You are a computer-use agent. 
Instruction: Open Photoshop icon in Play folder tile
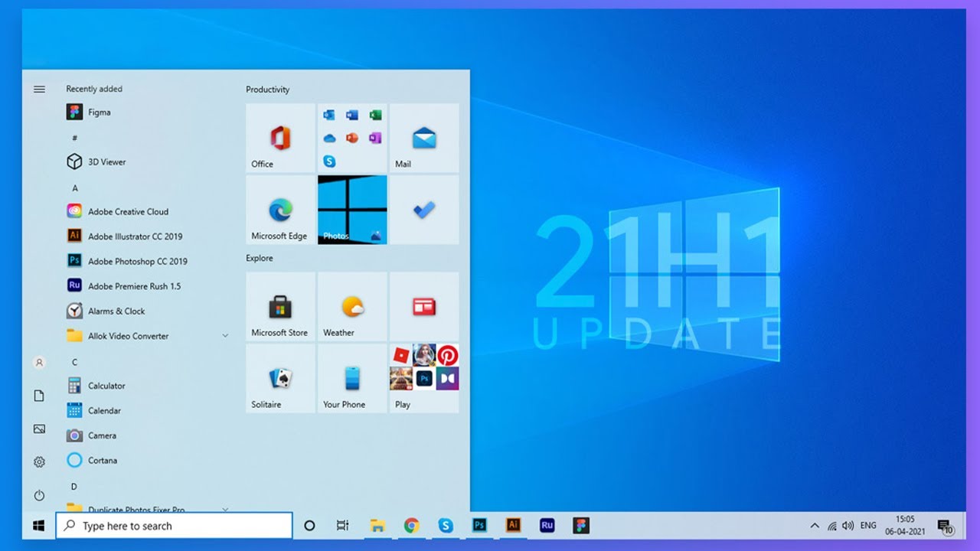coord(424,378)
